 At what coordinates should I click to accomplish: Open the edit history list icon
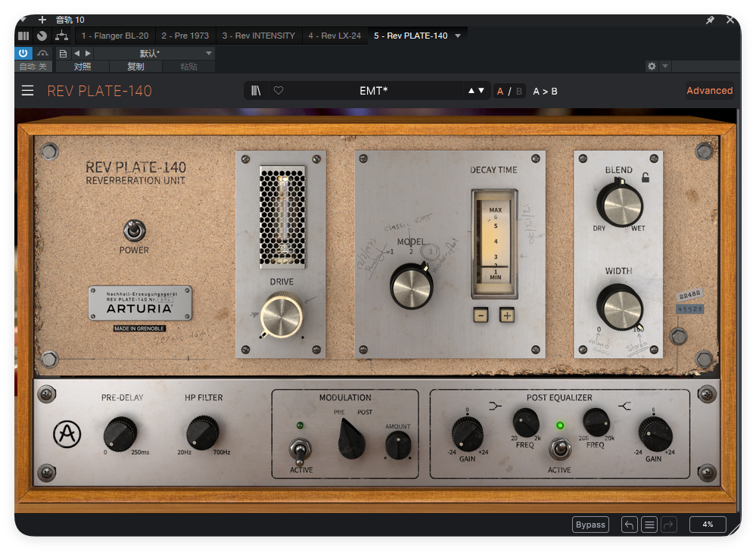click(x=649, y=524)
